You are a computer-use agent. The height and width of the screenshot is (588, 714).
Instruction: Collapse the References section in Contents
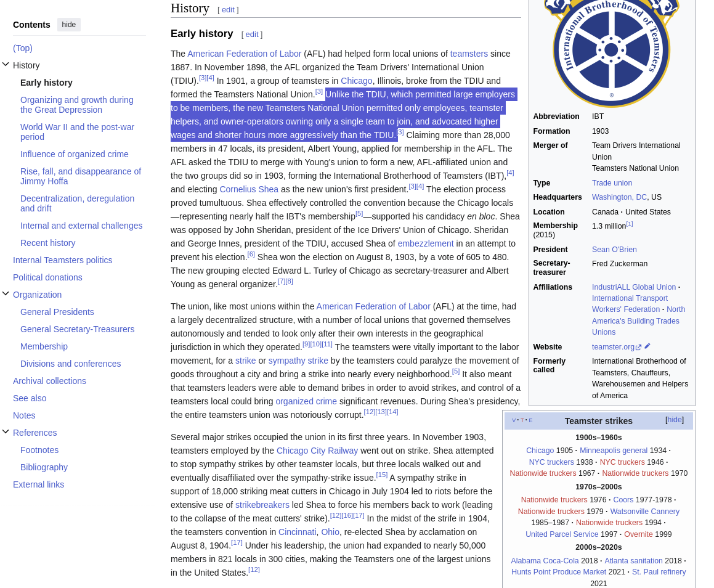click(6, 432)
